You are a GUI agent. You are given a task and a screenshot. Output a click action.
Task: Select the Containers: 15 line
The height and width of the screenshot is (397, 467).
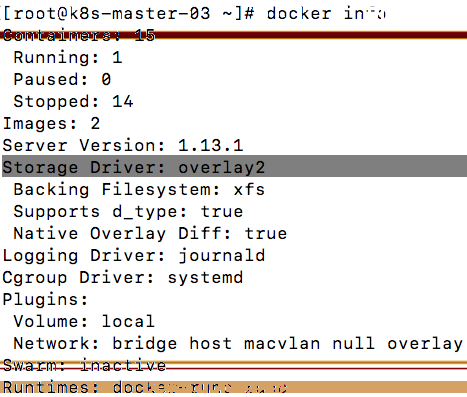(x=79, y=35)
